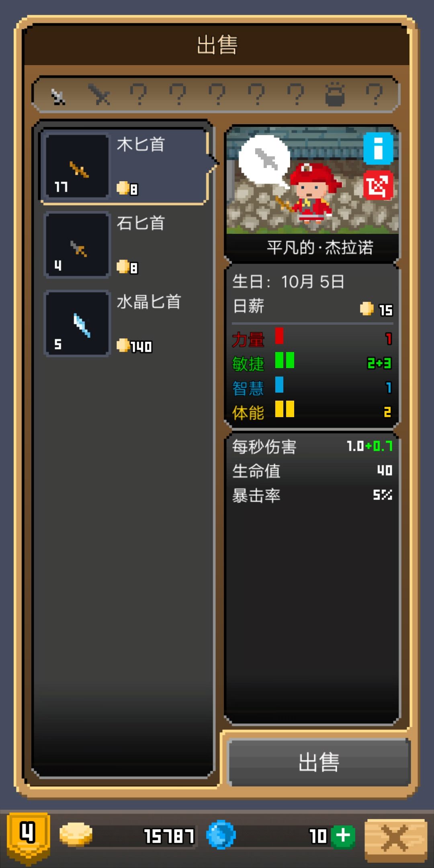Click the crystal dagger thumbnail

click(77, 324)
